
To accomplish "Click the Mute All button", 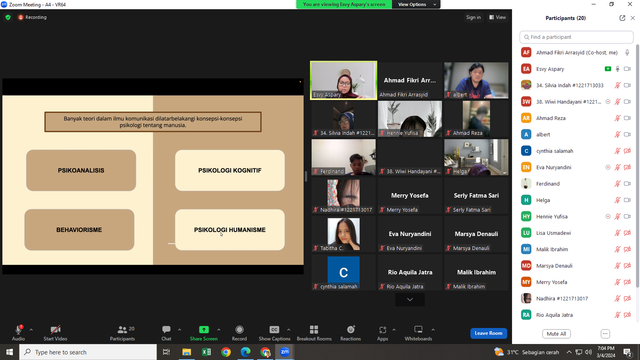I will (x=556, y=334).
